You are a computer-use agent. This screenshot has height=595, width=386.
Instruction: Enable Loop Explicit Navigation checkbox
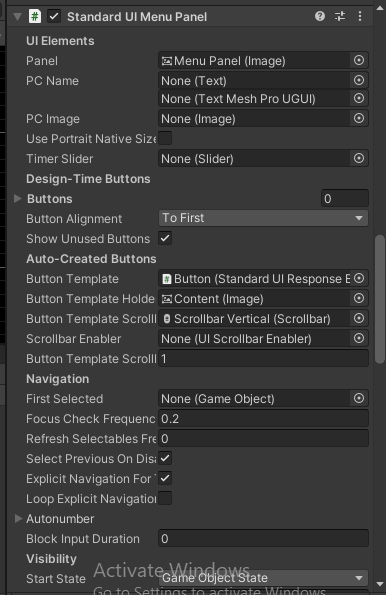point(165,498)
